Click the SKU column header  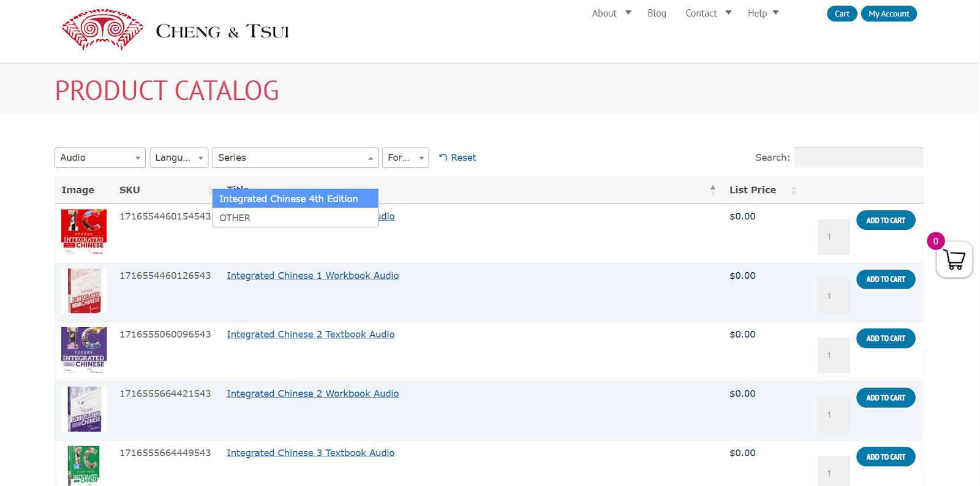(x=130, y=190)
